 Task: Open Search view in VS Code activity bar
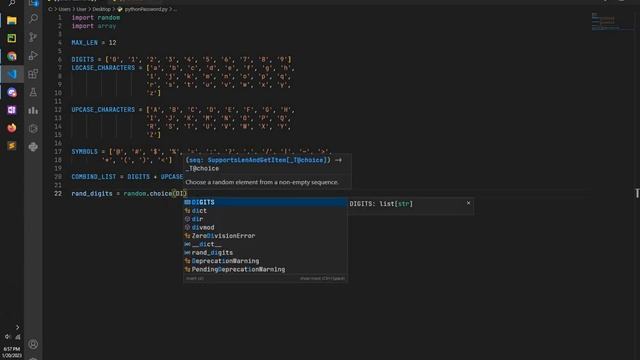point(33,18)
